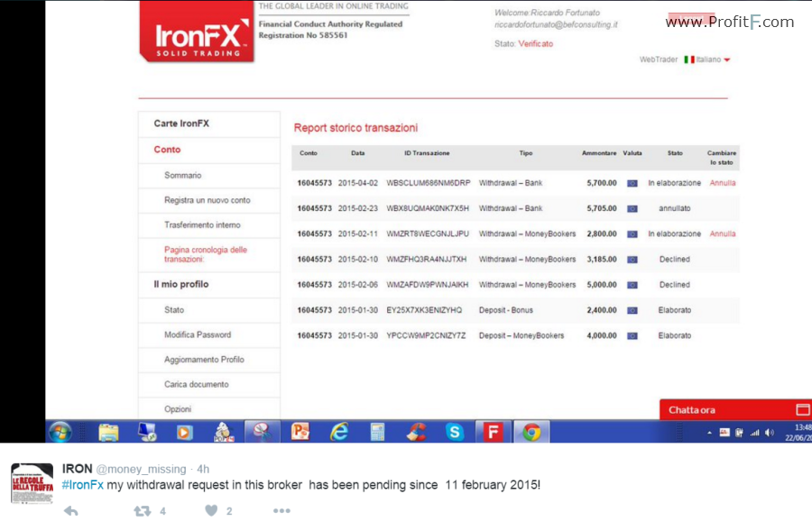Open the @money_missing handle
Screen dimensions: 812x531
141,470
